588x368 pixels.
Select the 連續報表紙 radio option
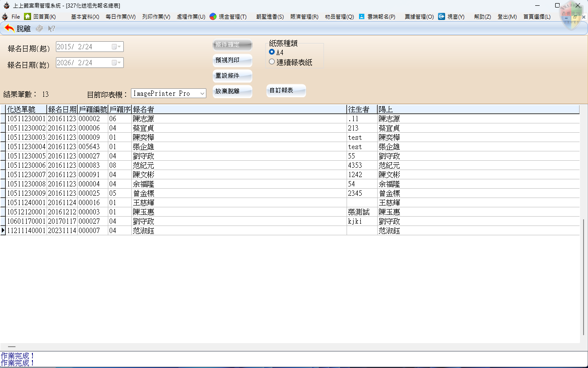[272, 62]
